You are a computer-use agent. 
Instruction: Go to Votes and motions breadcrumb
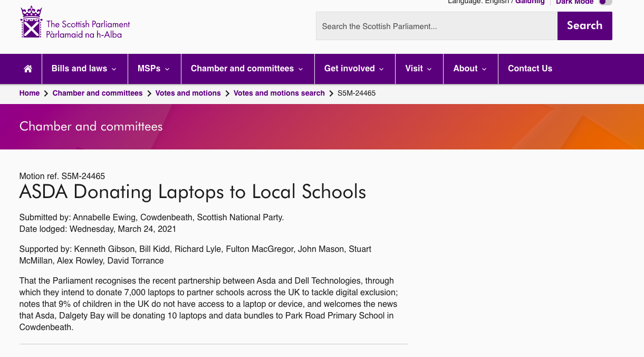pyautogui.click(x=188, y=93)
